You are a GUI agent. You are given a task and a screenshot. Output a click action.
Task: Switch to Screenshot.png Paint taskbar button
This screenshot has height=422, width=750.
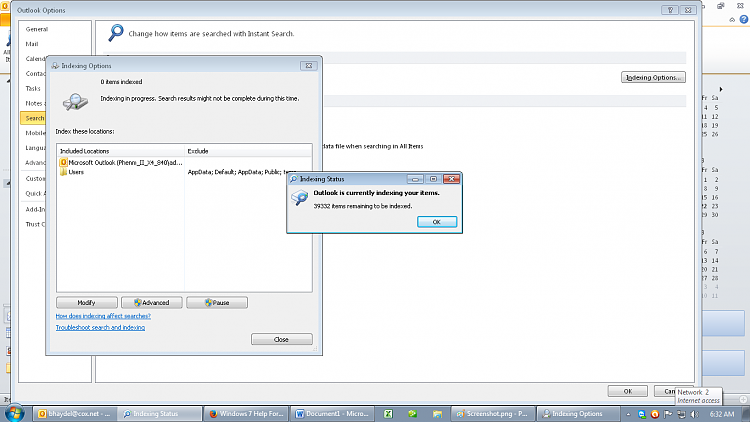tap(493, 414)
